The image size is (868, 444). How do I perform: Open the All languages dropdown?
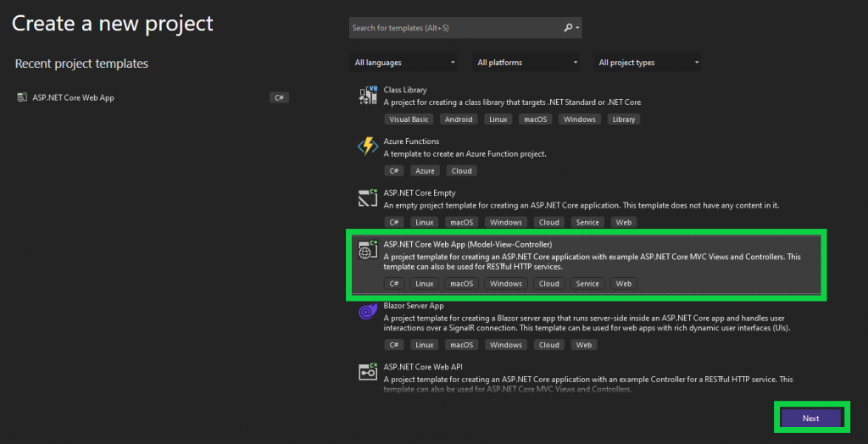[404, 63]
